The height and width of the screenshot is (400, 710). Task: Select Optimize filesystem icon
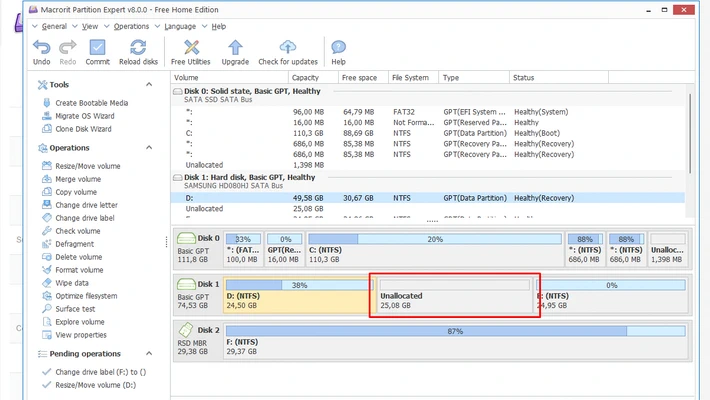pos(46,296)
